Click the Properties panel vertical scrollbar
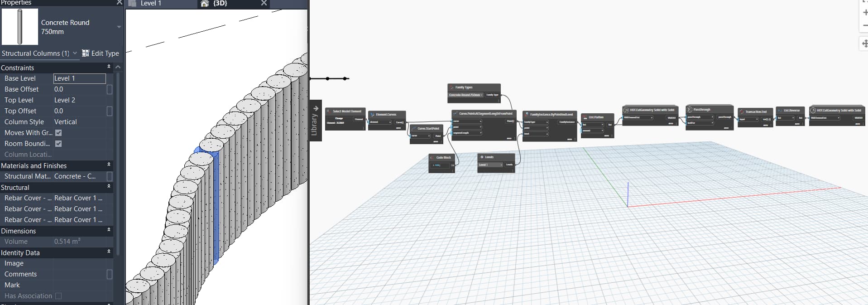The height and width of the screenshot is (305, 868). coord(118,163)
